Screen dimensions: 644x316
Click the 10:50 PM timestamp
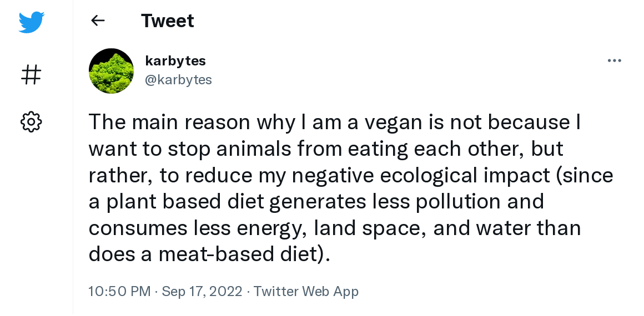pos(119,291)
